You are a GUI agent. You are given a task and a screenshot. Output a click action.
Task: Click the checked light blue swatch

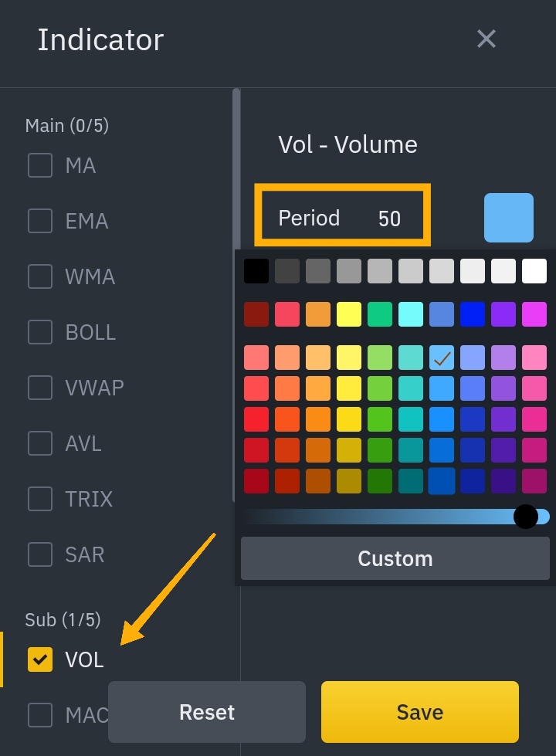click(x=441, y=358)
